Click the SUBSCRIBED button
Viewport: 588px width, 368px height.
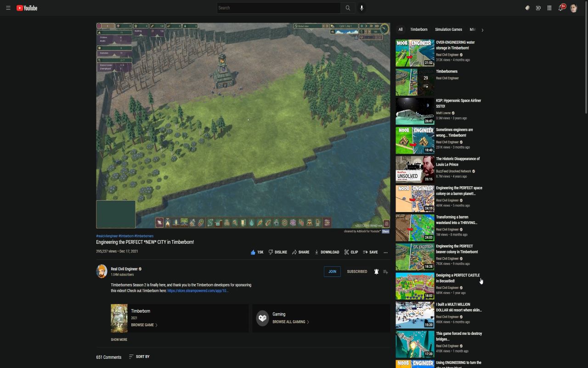pos(357,271)
